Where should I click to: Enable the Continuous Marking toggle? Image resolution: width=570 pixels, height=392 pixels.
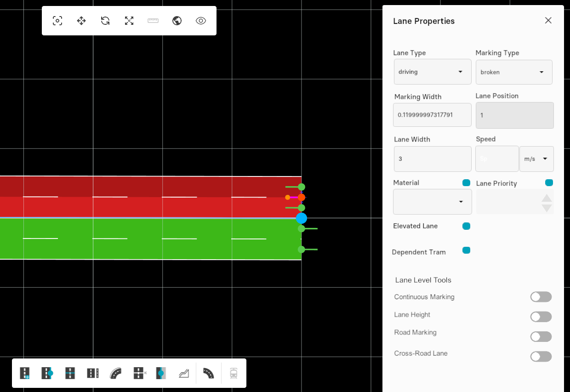pyautogui.click(x=541, y=297)
